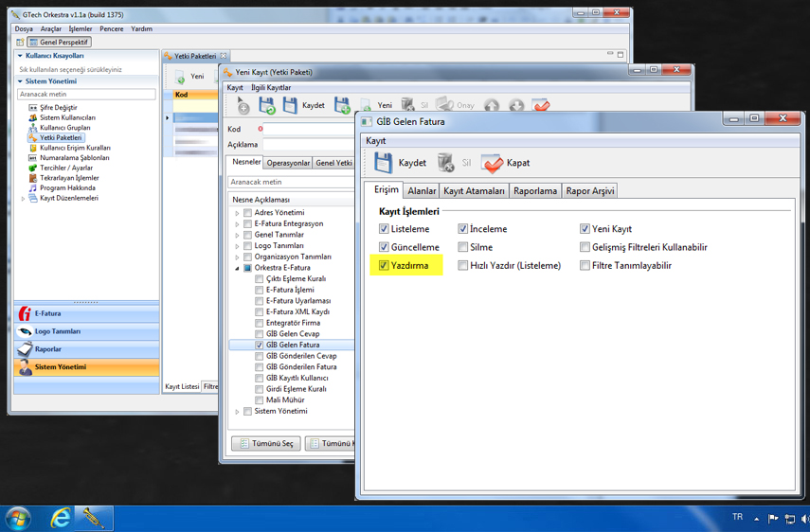810x532 pixels.
Task: Enable the Silme checkbox
Action: 463,247
